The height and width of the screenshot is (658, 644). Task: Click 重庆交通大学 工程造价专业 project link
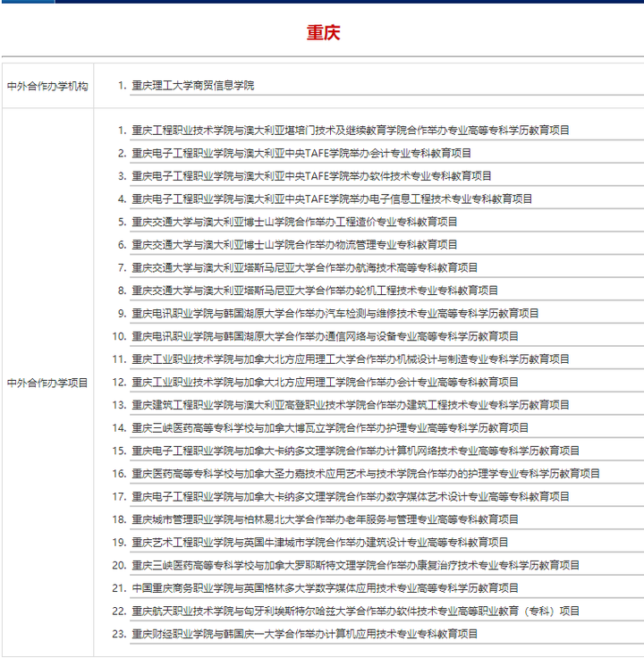coord(294,222)
